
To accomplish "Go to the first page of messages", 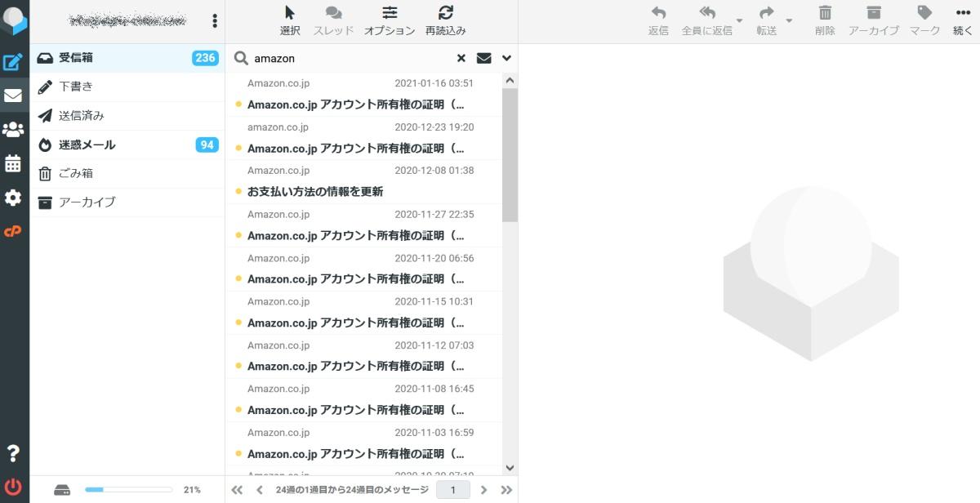I will click(x=237, y=490).
